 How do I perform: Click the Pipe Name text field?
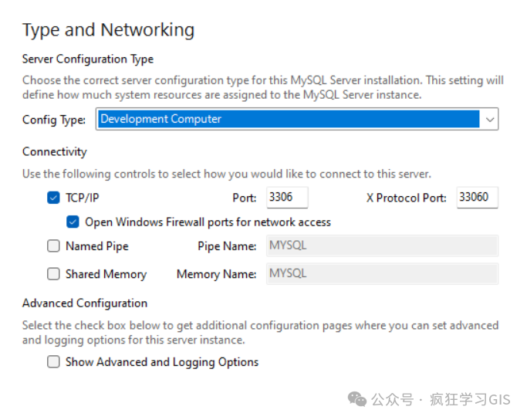tap(382, 246)
